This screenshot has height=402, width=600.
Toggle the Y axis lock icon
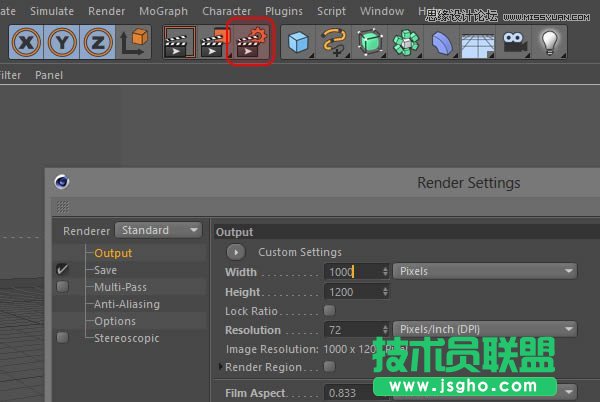(x=63, y=41)
